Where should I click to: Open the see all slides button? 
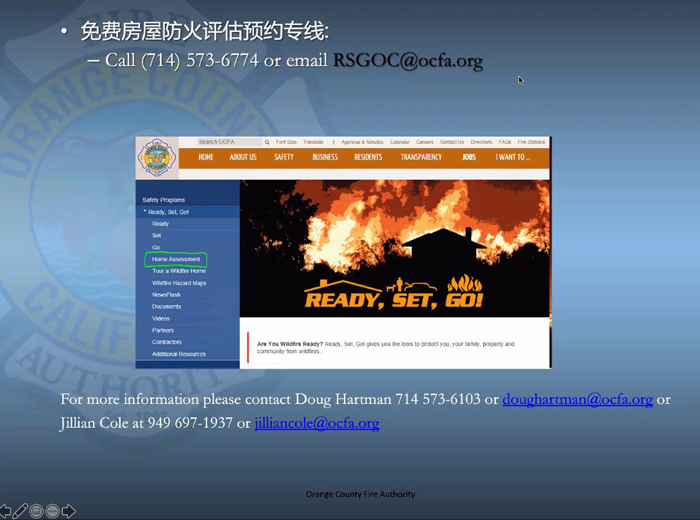pyautogui.click(x=37, y=511)
